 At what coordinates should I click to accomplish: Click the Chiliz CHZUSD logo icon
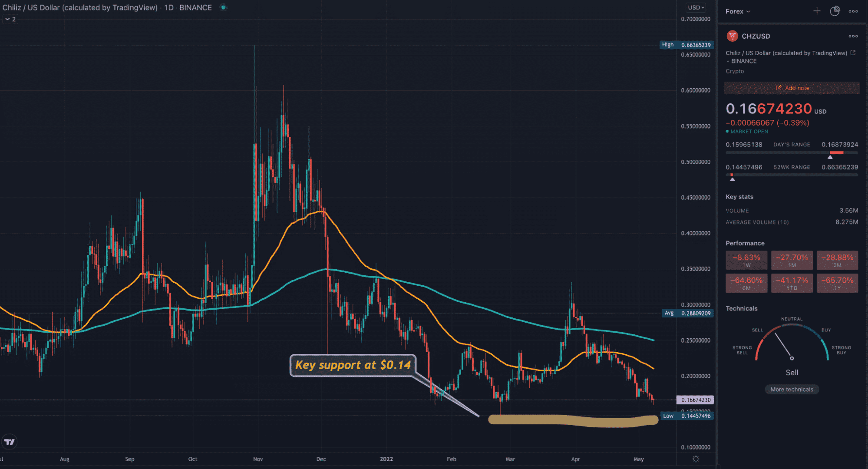tap(732, 36)
